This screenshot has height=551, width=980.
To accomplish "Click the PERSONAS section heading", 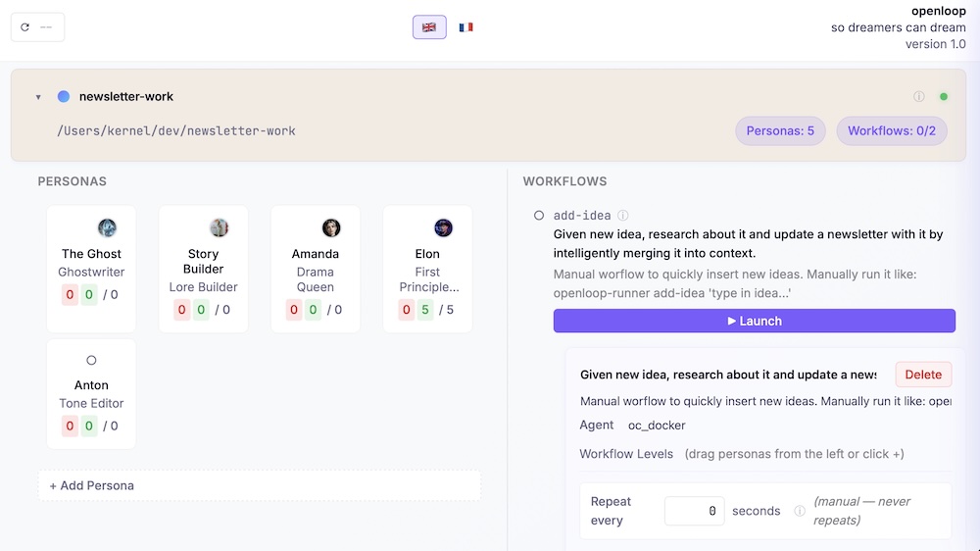I will coord(72,181).
